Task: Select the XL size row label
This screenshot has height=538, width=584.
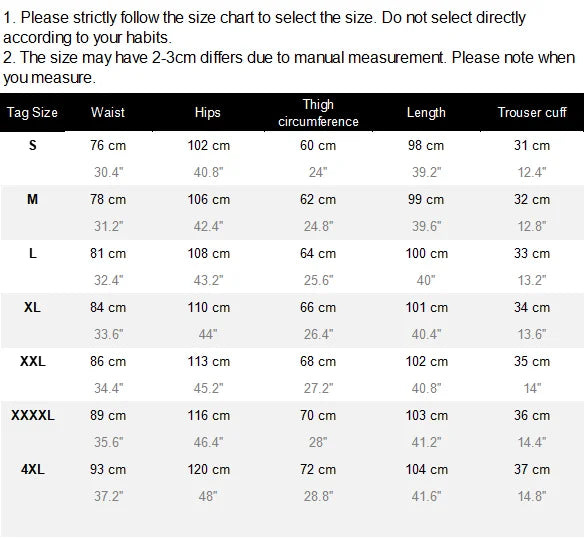Action: tap(32, 307)
